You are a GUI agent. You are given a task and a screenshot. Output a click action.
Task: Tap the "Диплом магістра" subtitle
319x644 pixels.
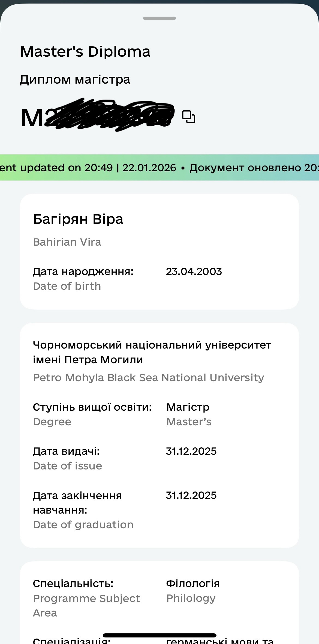(75, 80)
